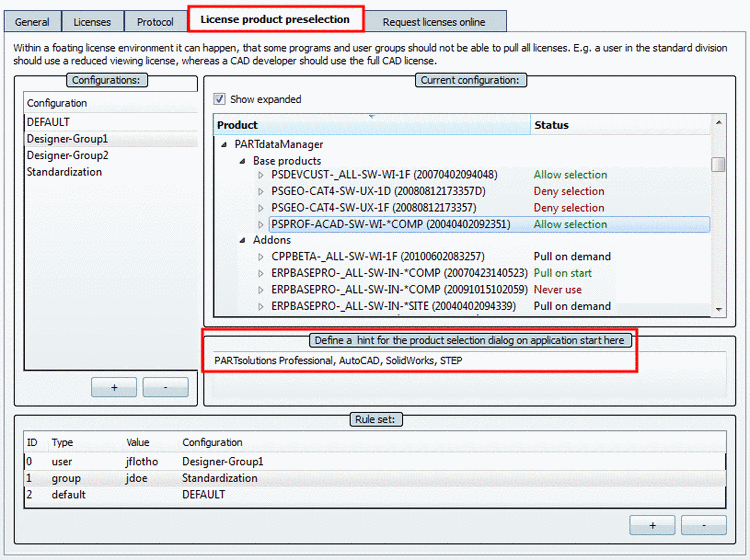Click Allow selection status of PSDEVCUST row
Screen dimensions: 750x560
[570, 175]
